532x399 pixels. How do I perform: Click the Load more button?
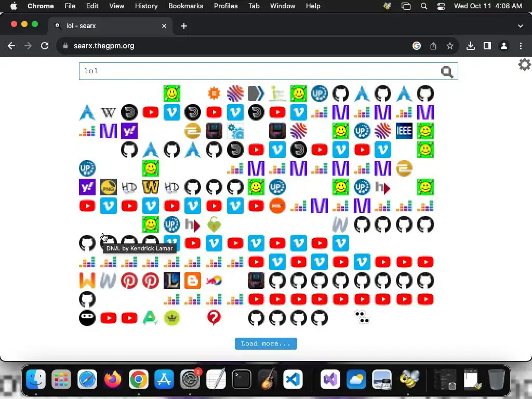click(266, 343)
